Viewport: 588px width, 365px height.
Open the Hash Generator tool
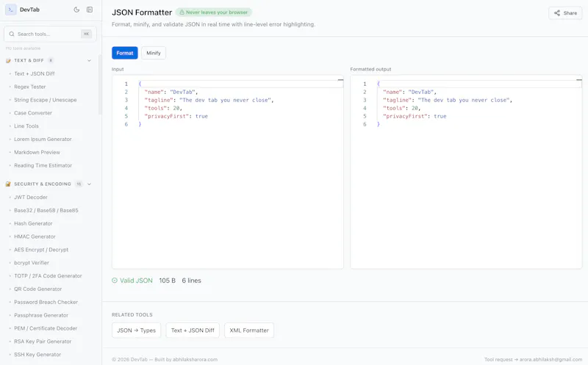[33, 224]
